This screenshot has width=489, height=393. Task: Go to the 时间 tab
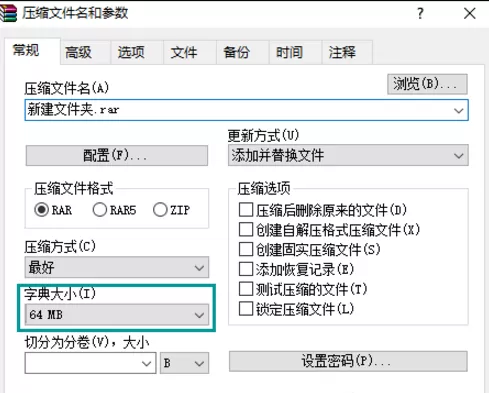pyautogui.click(x=295, y=52)
